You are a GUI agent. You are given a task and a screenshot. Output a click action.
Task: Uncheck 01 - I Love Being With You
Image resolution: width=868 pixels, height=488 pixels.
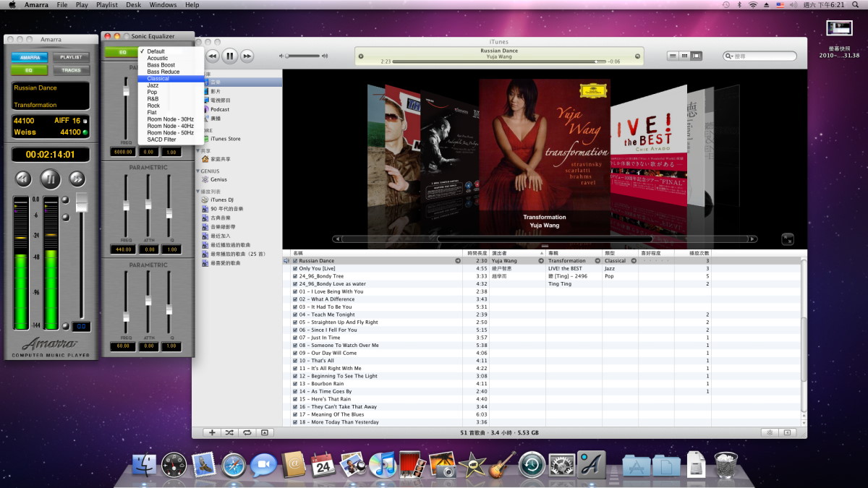tap(295, 291)
